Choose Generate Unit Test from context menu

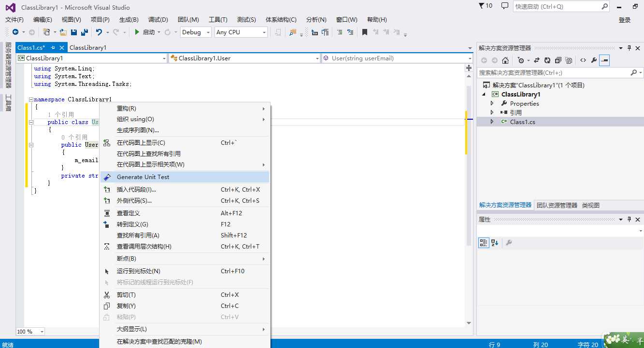coord(185,177)
